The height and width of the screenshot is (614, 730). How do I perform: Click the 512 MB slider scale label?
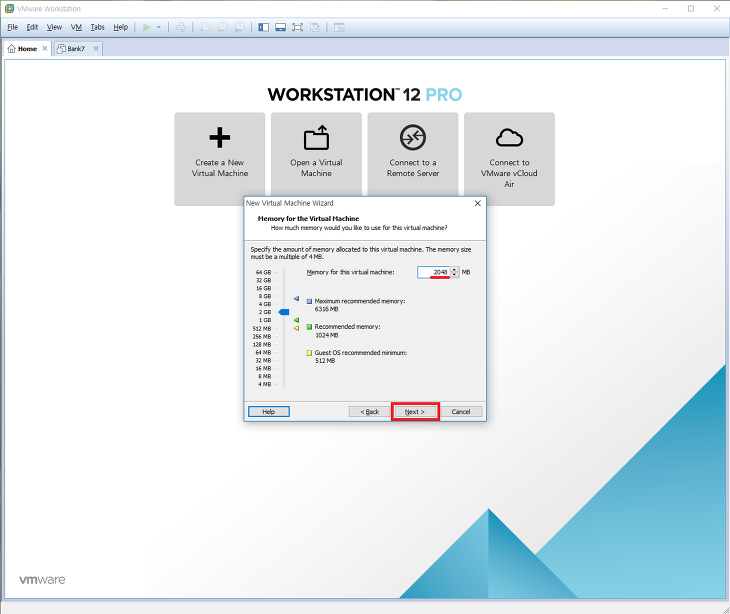[x=262, y=329]
